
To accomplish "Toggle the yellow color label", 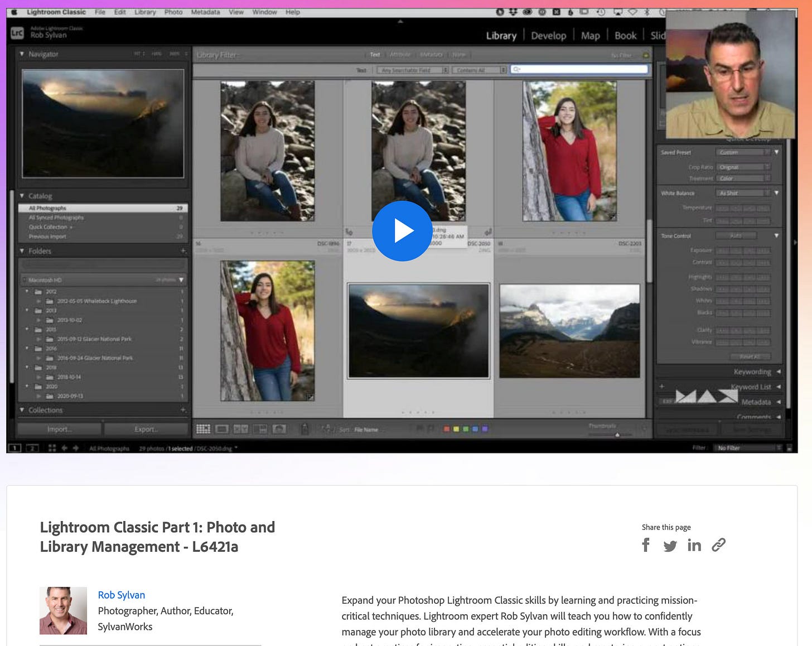I will click(x=456, y=429).
